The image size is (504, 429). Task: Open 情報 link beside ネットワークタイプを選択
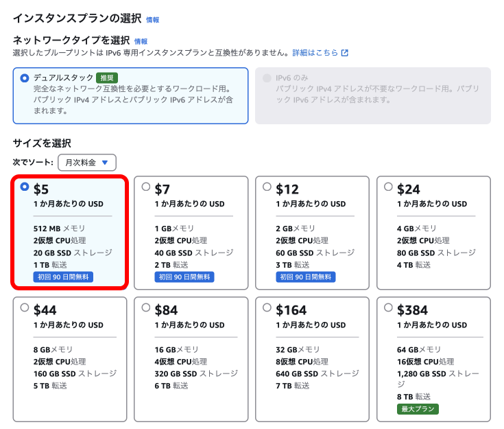point(141,41)
